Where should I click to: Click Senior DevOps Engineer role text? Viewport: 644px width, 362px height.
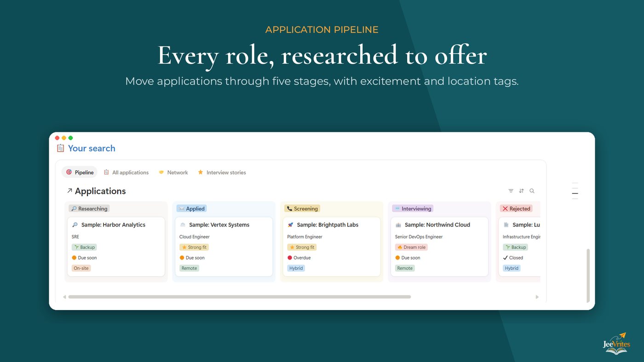[419, 237]
